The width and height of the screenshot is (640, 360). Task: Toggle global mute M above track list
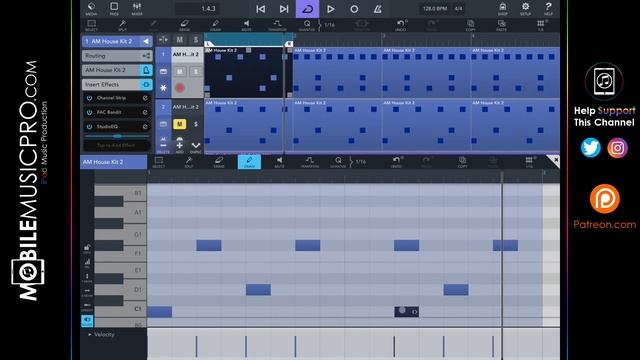point(180,40)
